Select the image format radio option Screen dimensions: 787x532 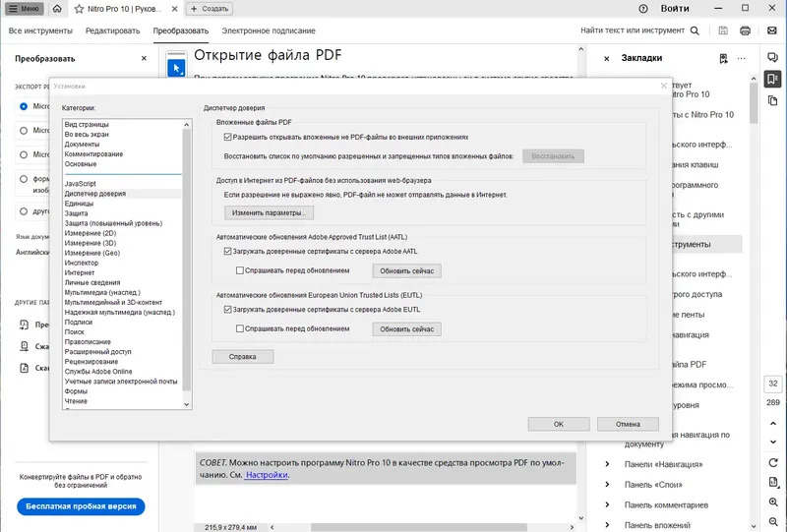24,179
